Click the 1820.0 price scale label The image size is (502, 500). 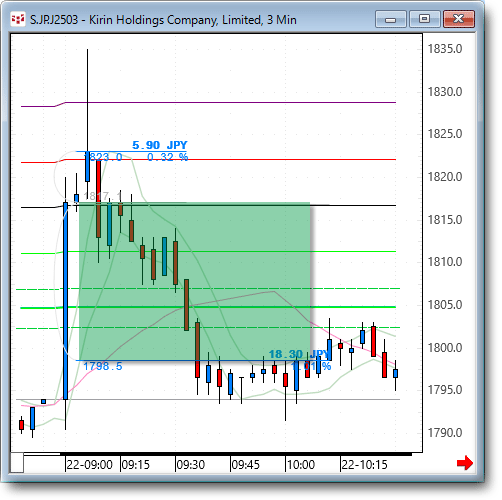(x=445, y=177)
